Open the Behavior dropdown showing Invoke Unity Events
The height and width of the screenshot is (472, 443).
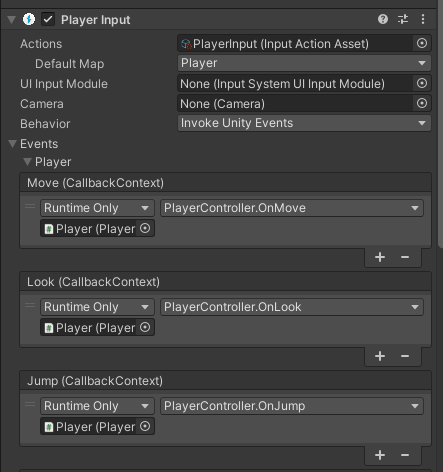(304, 123)
